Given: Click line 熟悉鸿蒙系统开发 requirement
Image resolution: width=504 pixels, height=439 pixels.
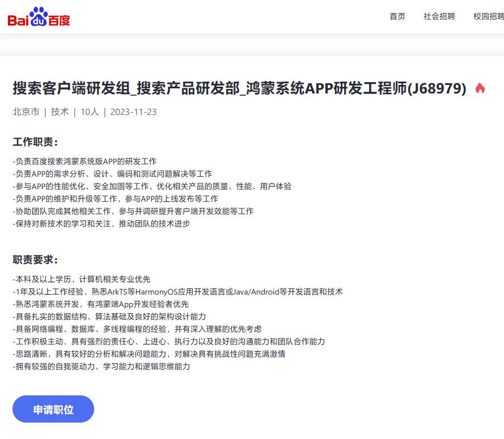Looking at the screenshot, I should coord(100,304).
